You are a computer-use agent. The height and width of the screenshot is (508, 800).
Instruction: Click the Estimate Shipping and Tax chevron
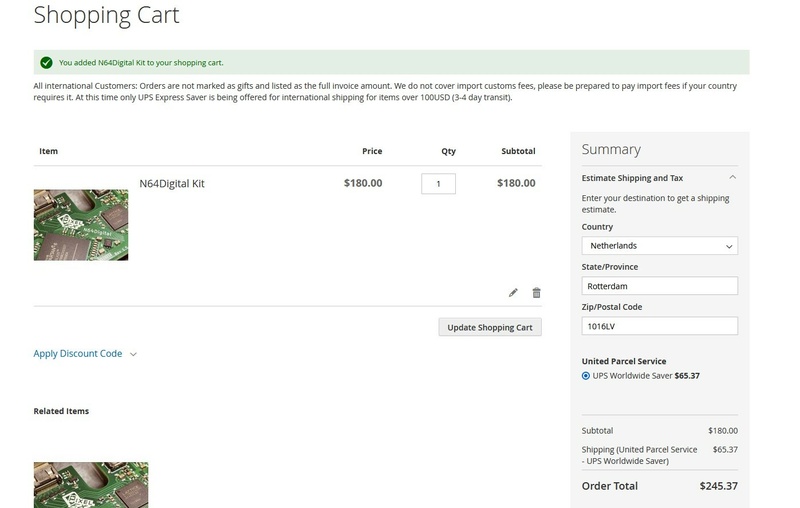tap(732, 178)
